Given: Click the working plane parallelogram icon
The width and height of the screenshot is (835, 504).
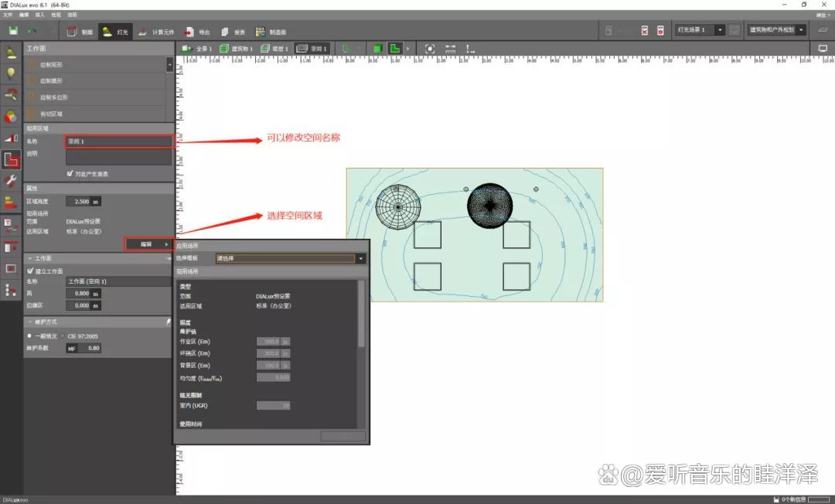Looking at the screenshot, I should click(823, 30).
